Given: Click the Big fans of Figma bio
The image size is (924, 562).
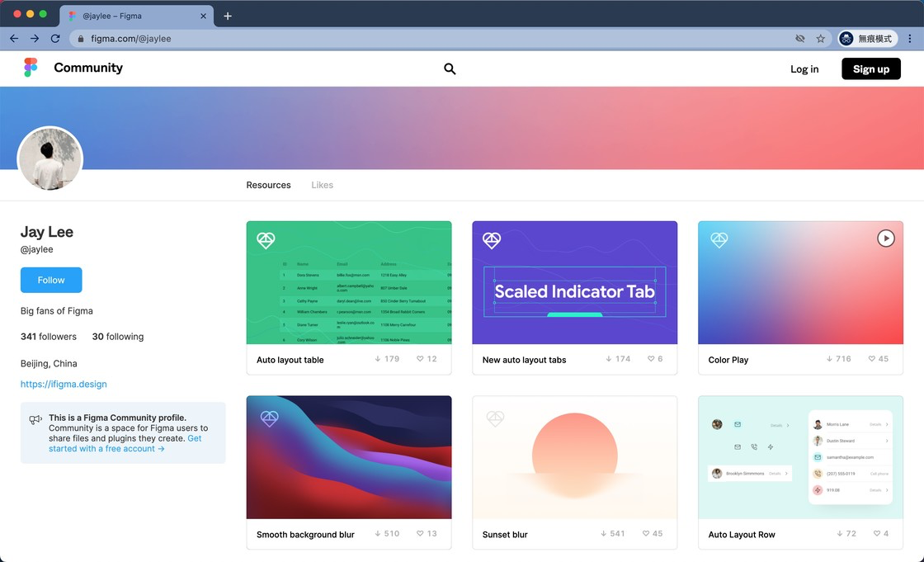Looking at the screenshot, I should point(57,311).
